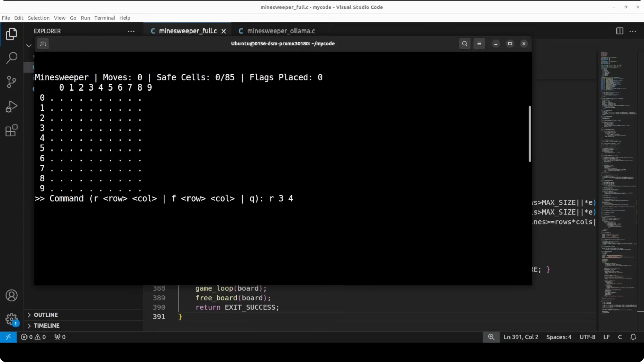The height and width of the screenshot is (362, 644).
Task: Expand the TIMELINE section
Action: coord(46,326)
